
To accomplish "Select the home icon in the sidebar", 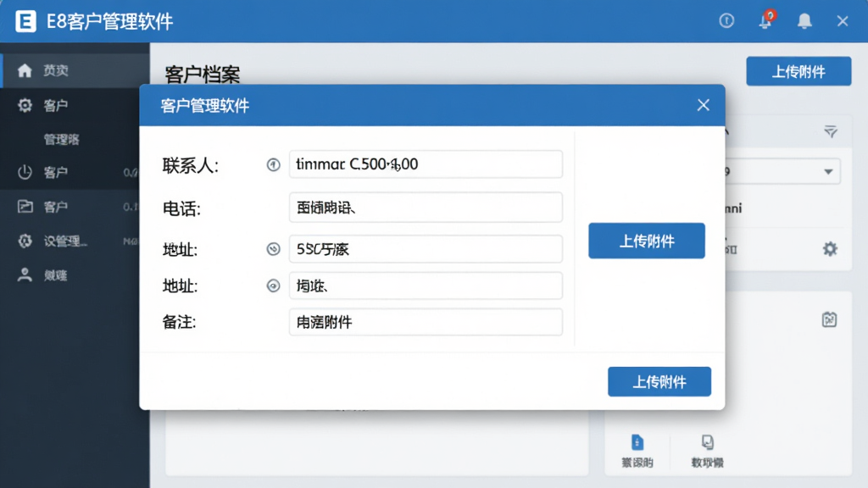I will pos(25,70).
